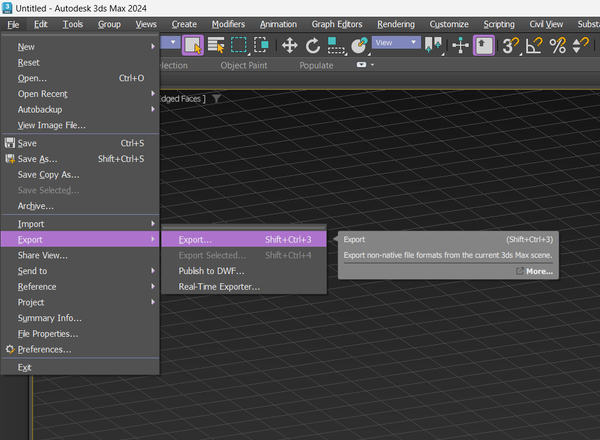Choose the Rectangular Selection Region icon
This screenshot has height=440, width=600.
[239, 45]
